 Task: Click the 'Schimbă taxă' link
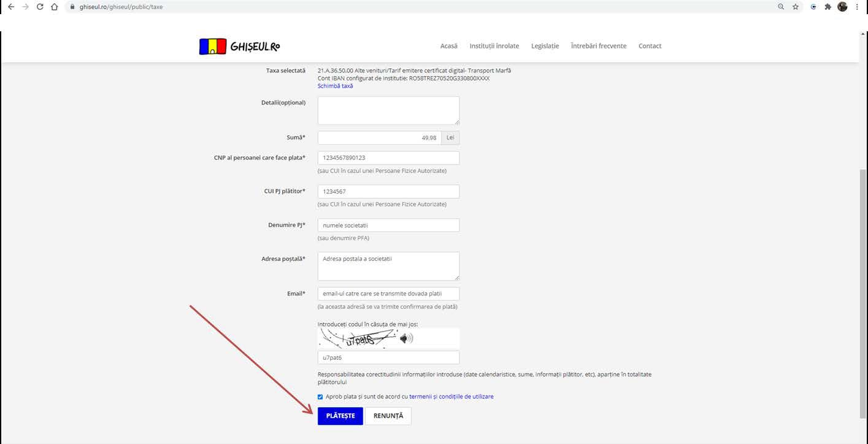(335, 86)
